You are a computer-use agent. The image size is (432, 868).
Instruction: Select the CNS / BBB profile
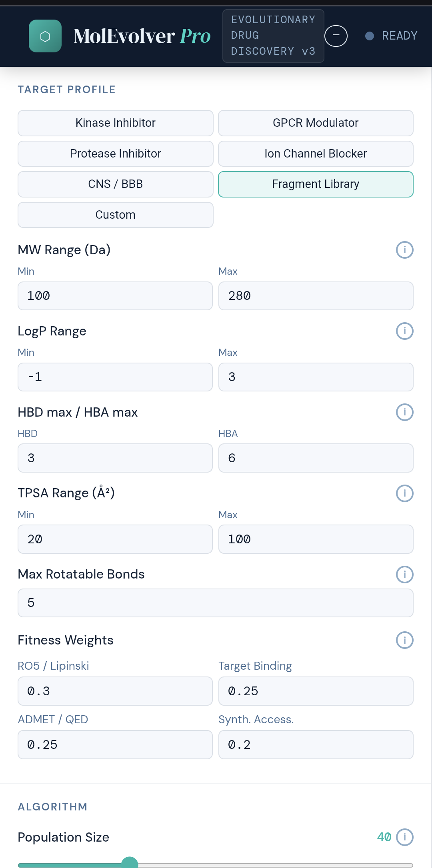[x=115, y=184]
